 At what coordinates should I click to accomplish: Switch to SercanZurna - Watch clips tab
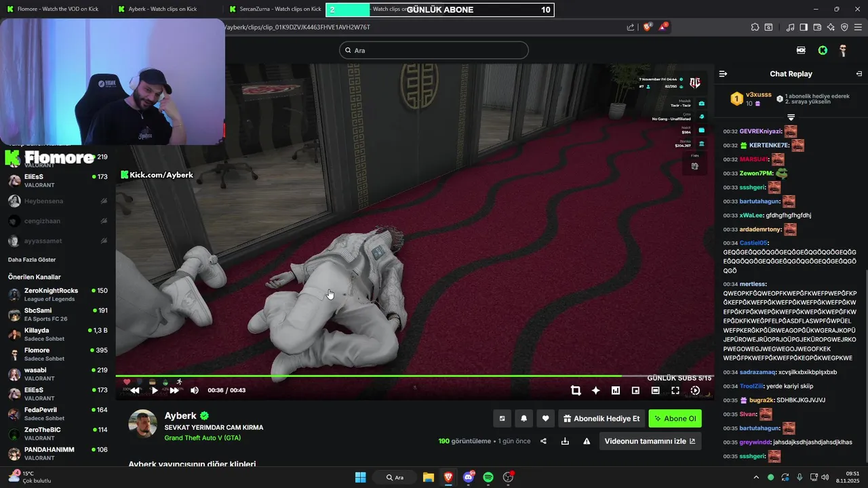click(x=274, y=9)
